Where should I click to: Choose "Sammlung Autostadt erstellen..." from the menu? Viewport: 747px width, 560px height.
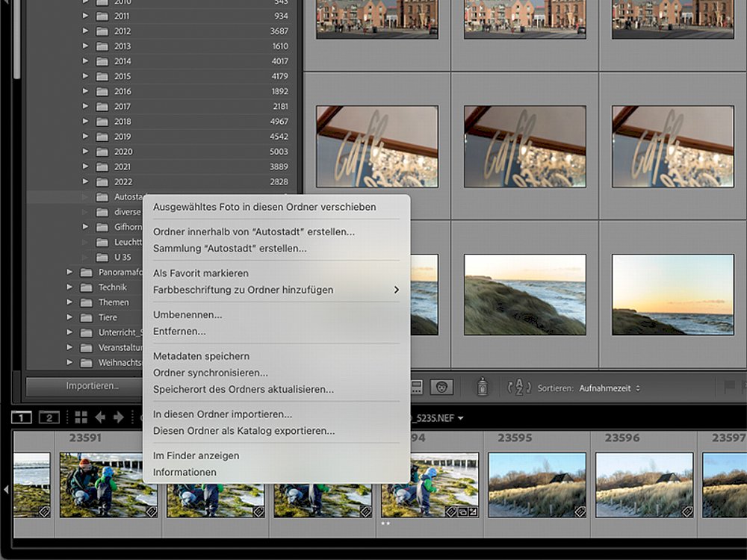click(229, 249)
